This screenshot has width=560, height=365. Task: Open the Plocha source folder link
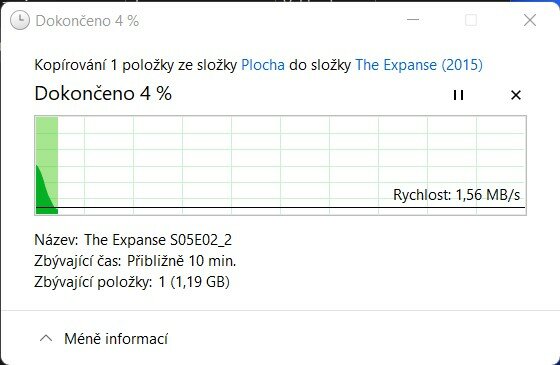pos(263,65)
